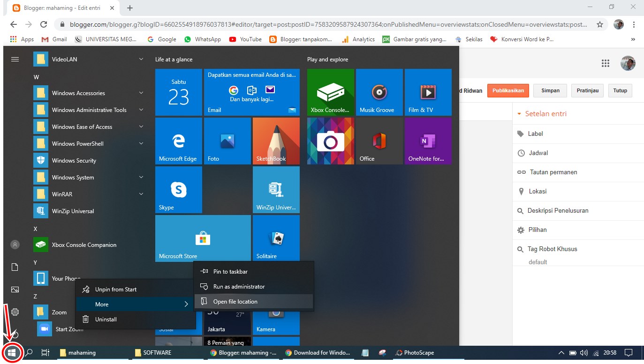Open the Xbox Console Companion tile
This screenshot has width=644, height=364.
tap(330, 92)
